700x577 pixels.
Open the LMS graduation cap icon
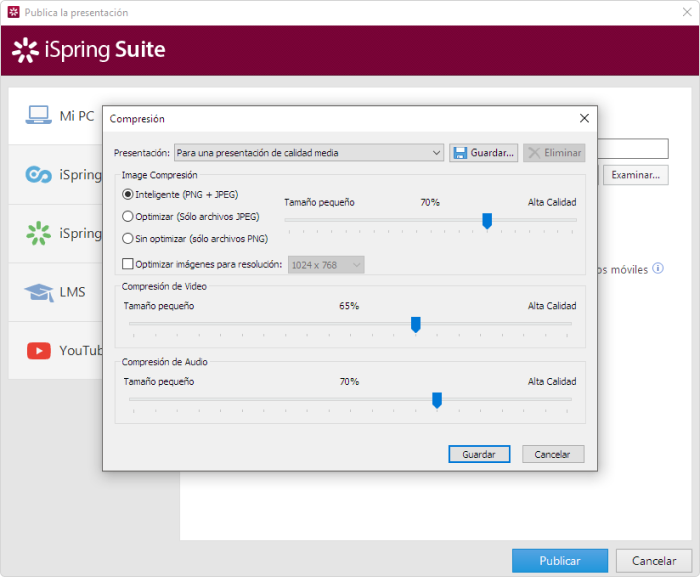click(39, 292)
